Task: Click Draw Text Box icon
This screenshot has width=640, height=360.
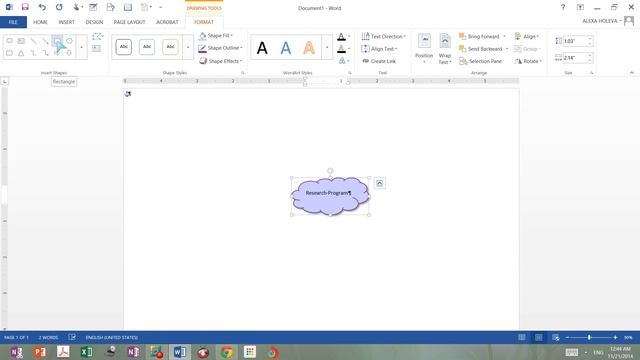Action: coord(96,48)
